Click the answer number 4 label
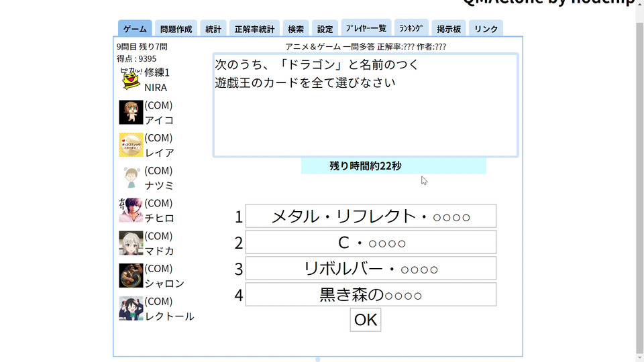 click(239, 296)
